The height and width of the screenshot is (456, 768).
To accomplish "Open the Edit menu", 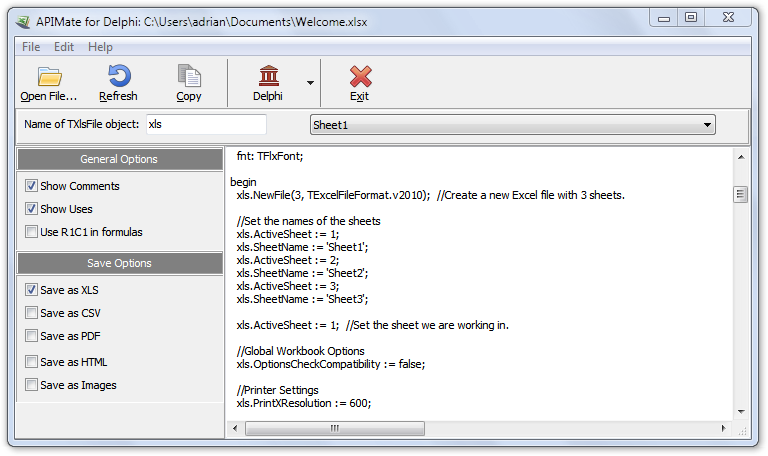I will [x=64, y=47].
